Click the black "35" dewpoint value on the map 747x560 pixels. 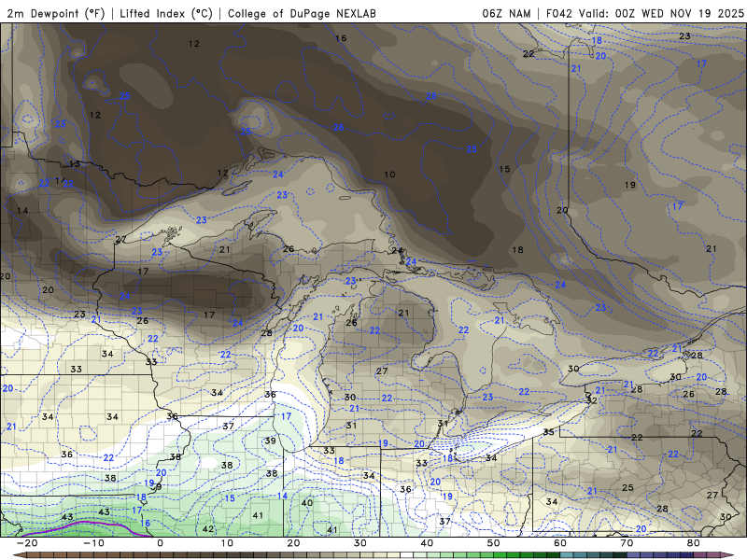pyautogui.click(x=549, y=432)
